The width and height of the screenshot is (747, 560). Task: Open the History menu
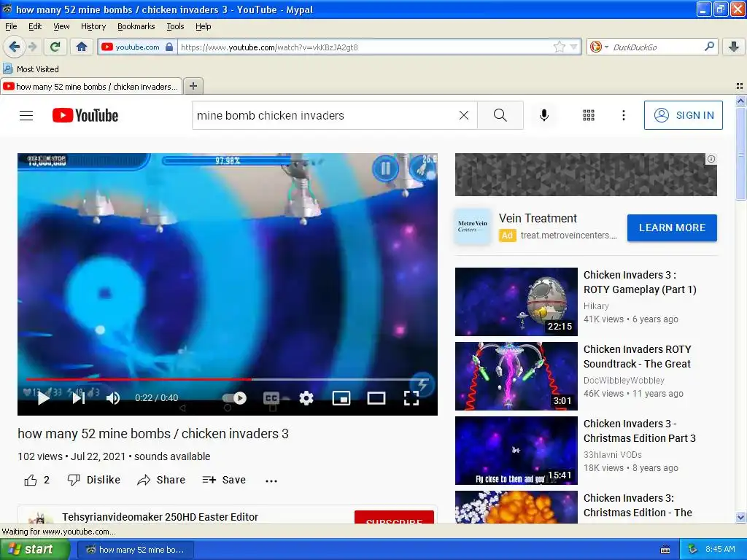[x=93, y=26]
